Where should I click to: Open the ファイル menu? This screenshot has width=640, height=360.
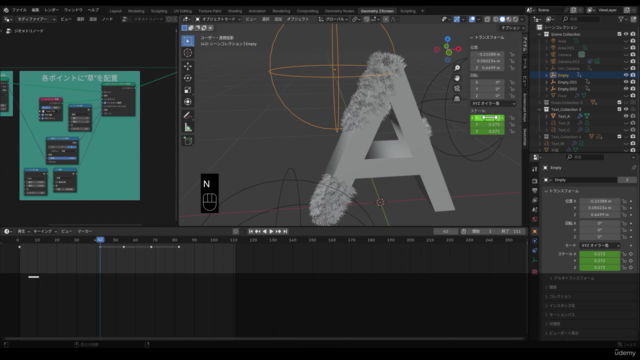click(x=19, y=10)
